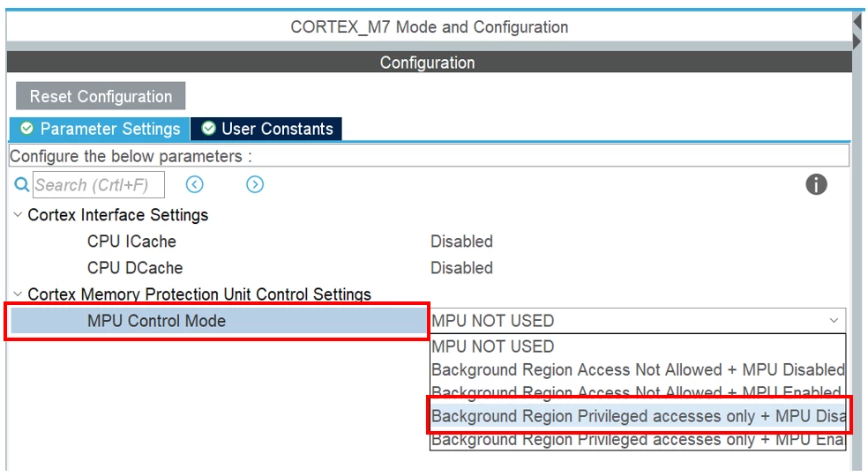Select highlighted Privileged accesses only + MPU Disabled option
The width and height of the screenshot is (868, 476).
[x=638, y=416]
